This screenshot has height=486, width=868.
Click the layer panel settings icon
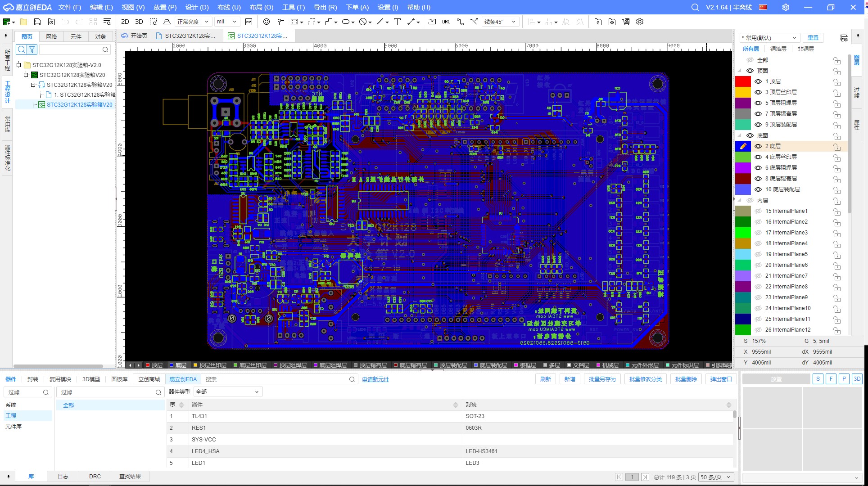[844, 38]
